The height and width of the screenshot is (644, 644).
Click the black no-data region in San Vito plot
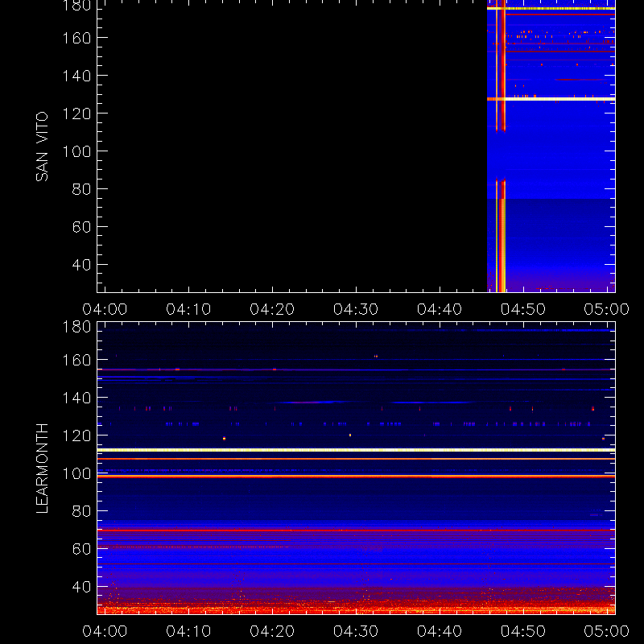click(x=292, y=146)
